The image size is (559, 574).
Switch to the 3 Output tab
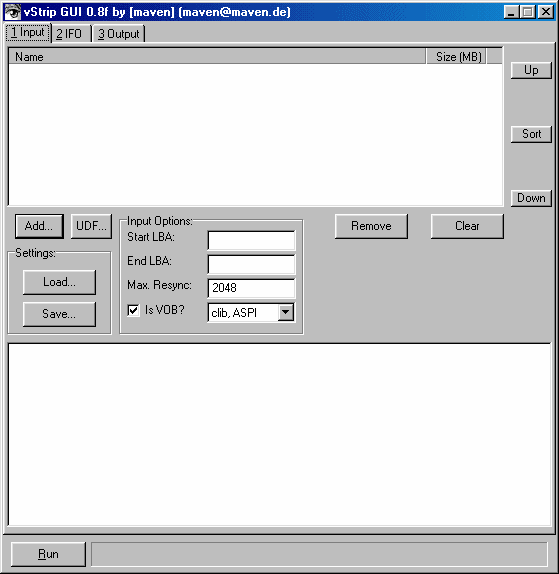pyautogui.click(x=119, y=34)
